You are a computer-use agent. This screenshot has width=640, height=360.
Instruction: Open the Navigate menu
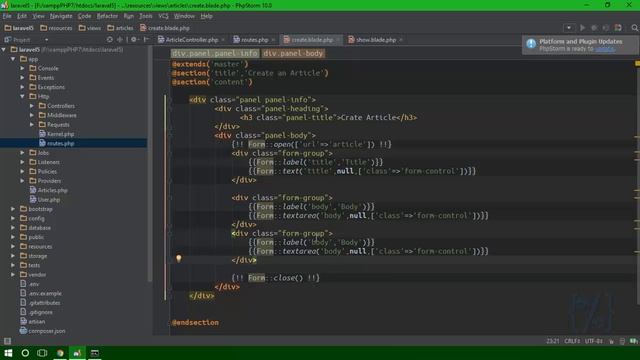pyautogui.click(x=61, y=16)
